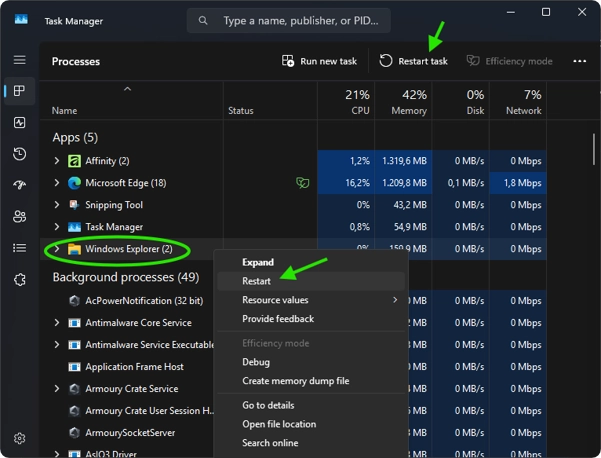
Task: Open the Startup apps sidebar page
Action: pyautogui.click(x=20, y=185)
